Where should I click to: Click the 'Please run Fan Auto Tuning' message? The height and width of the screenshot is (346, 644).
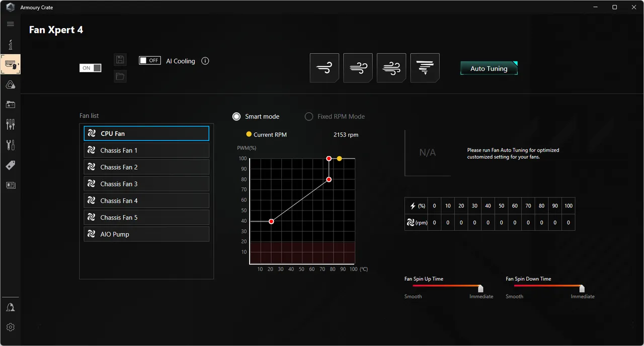(513, 154)
